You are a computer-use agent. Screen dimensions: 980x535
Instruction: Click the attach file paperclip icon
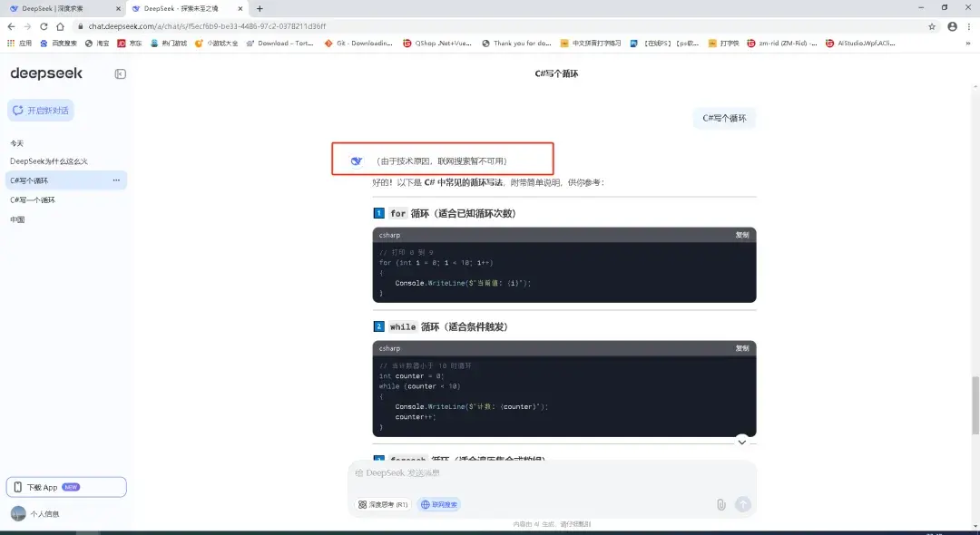pyautogui.click(x=720, y=504)
